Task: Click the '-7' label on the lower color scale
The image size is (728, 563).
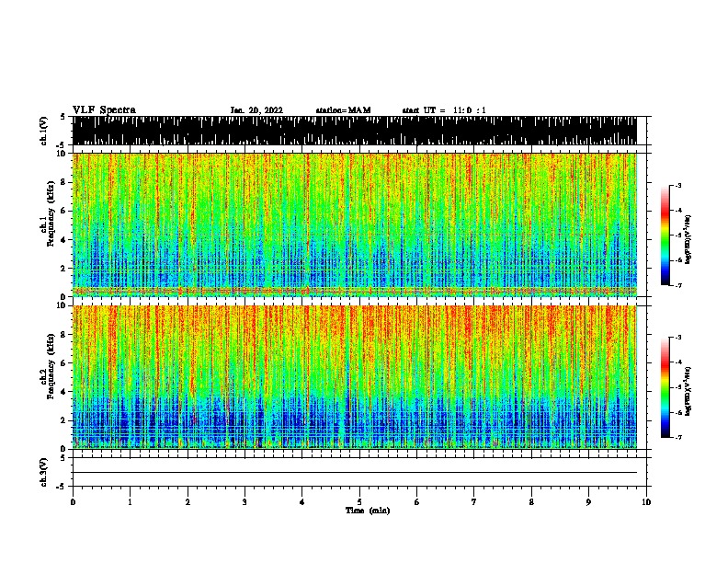Action: pos(677,437)
